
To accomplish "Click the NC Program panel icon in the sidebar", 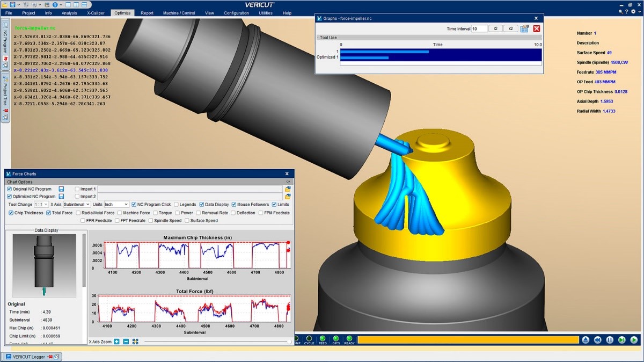I will click(x=5, y=25).
